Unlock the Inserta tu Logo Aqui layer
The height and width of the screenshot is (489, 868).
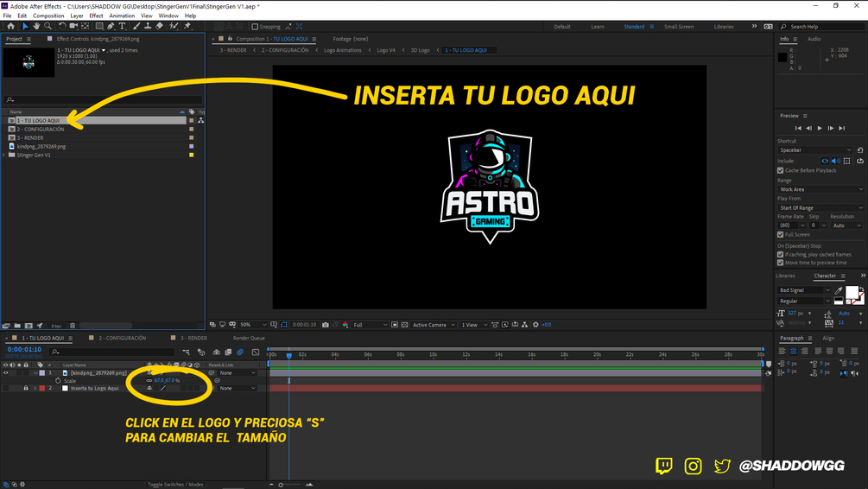coord(25,389)
